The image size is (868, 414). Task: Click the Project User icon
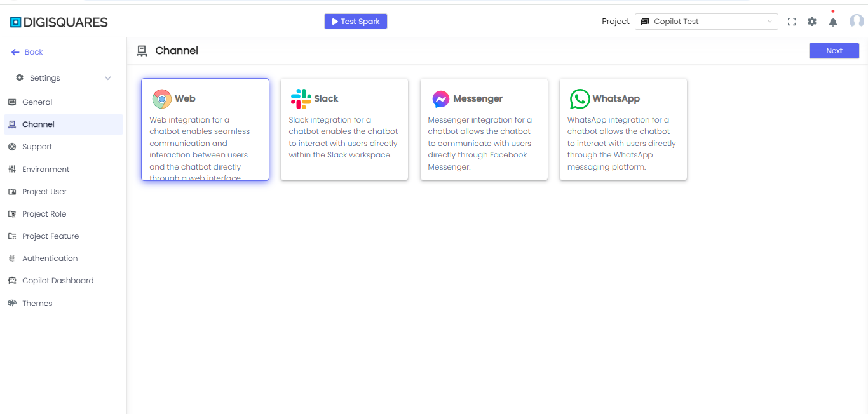point(12,192)
